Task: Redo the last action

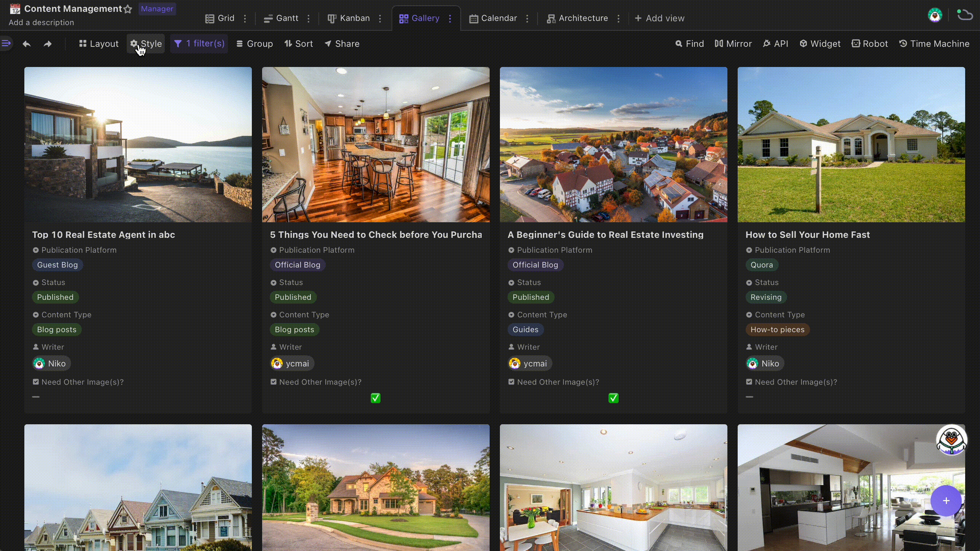Action: (48, 44)
